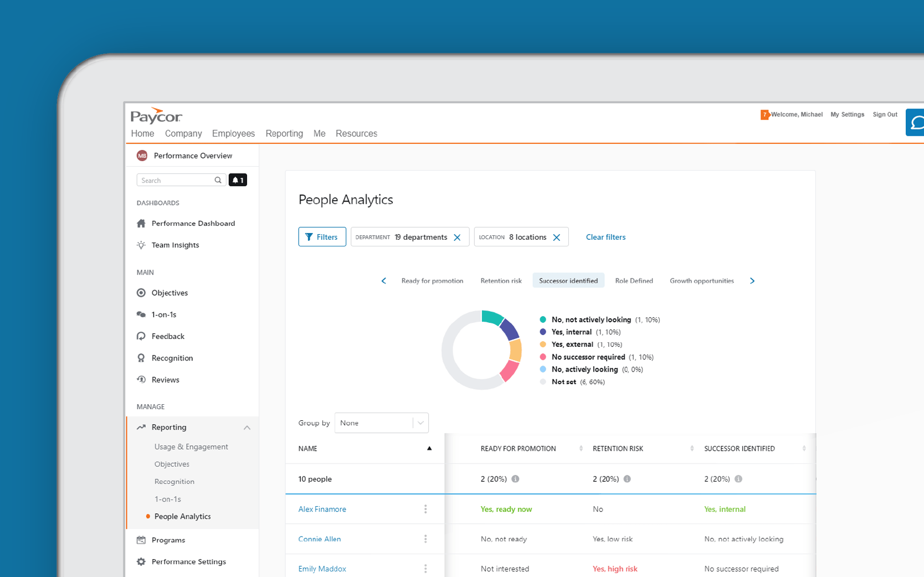This screenshot has width=924, height=577.
Task: Click the 1-on-1s chat icon
Action: 141,314
